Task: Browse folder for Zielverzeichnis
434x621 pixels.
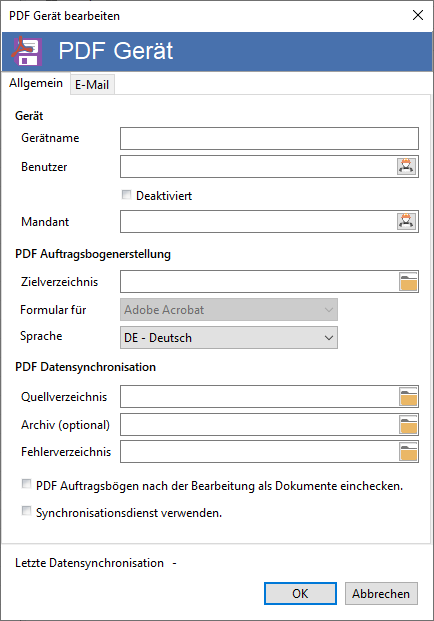Action: point(408,282)
